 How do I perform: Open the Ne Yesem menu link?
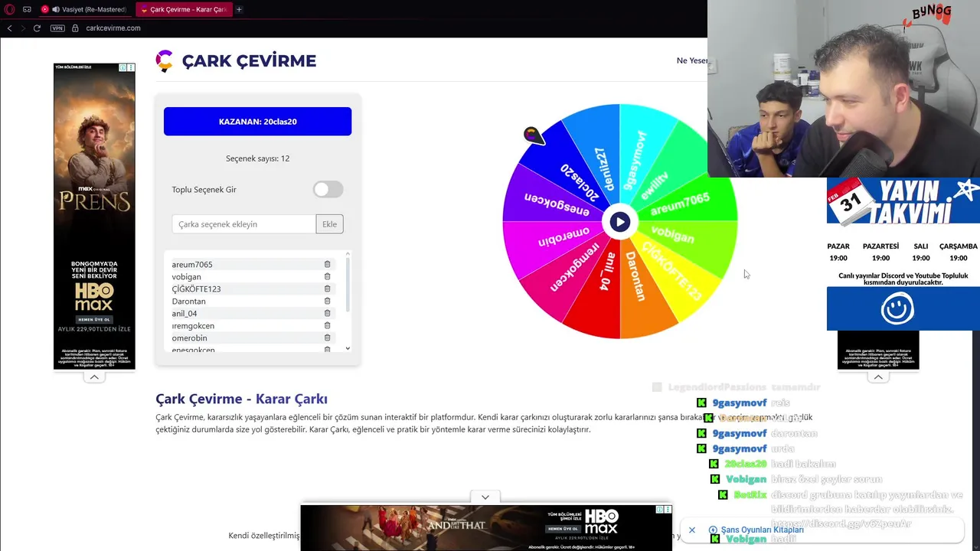[691, 60]
